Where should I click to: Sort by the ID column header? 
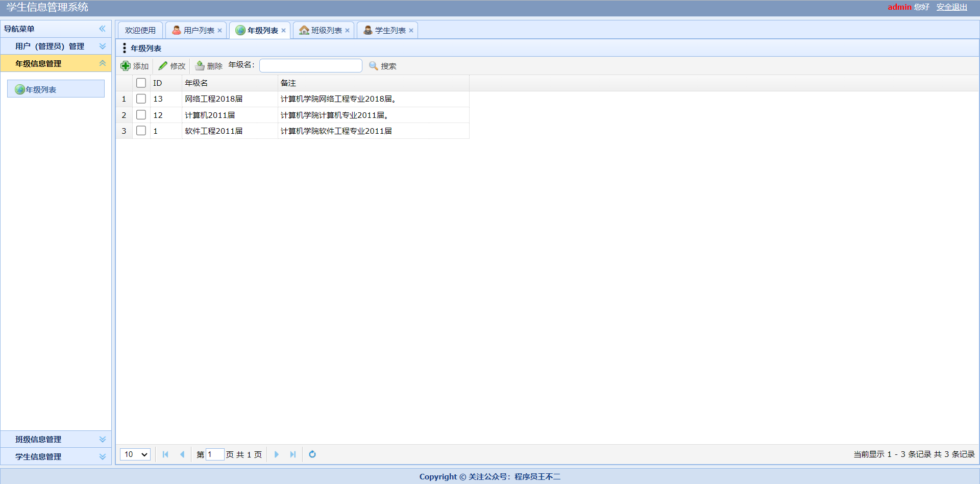pyautogui.click(x=166, y=83)
